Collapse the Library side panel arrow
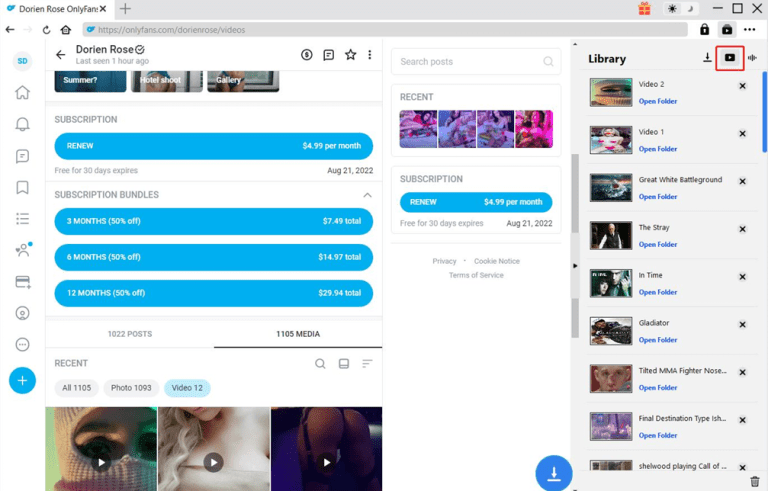Image resolution: width=768 pixels, height=491 pixels. pos(575,265)
